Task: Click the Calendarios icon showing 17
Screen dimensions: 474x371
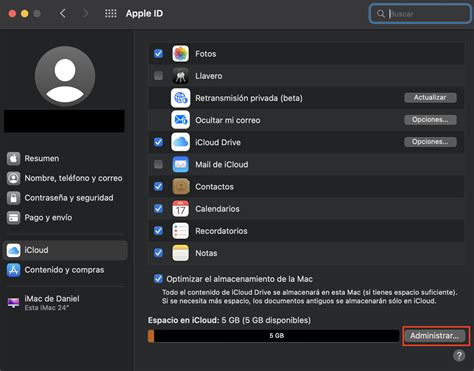Action: [180, 209]
